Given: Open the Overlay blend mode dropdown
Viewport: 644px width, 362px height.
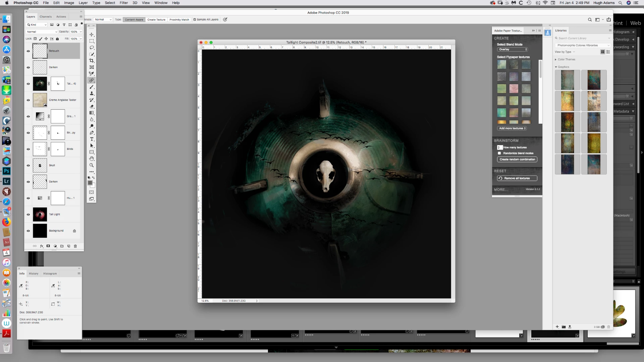Looking at the screenshot, I should point(512,49).
